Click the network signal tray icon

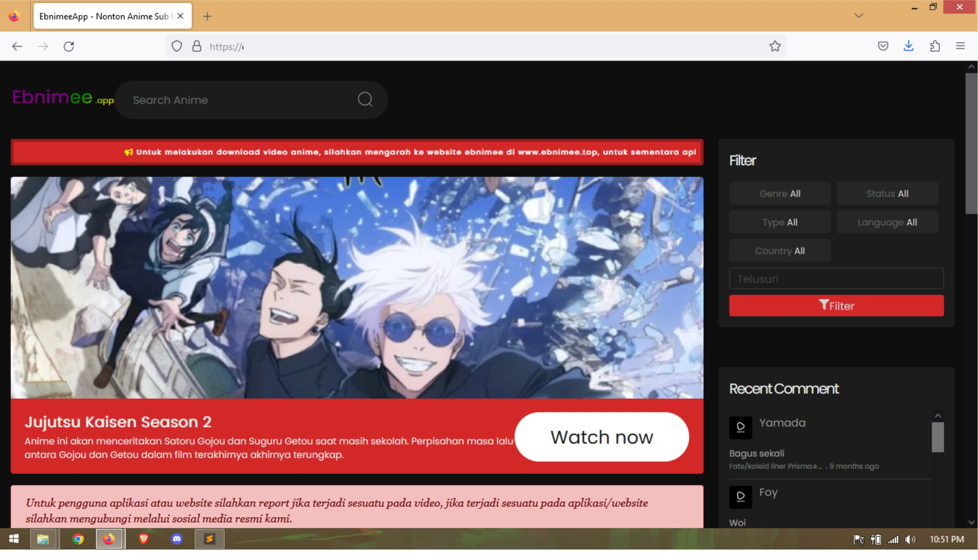coord(893,540)
